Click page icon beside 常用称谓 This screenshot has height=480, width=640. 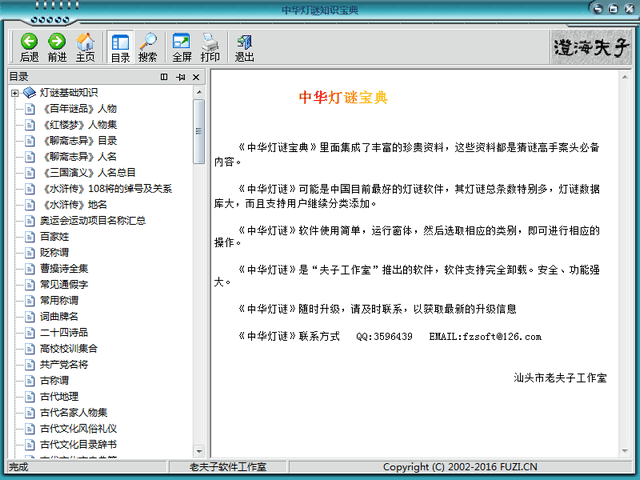click(30, 301)
